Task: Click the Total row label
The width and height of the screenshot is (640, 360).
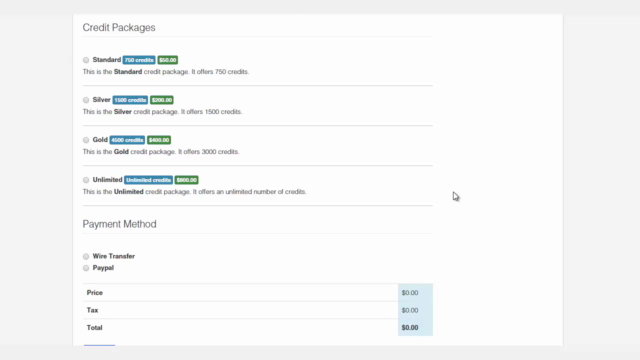Action: click(x=94, y=328)
